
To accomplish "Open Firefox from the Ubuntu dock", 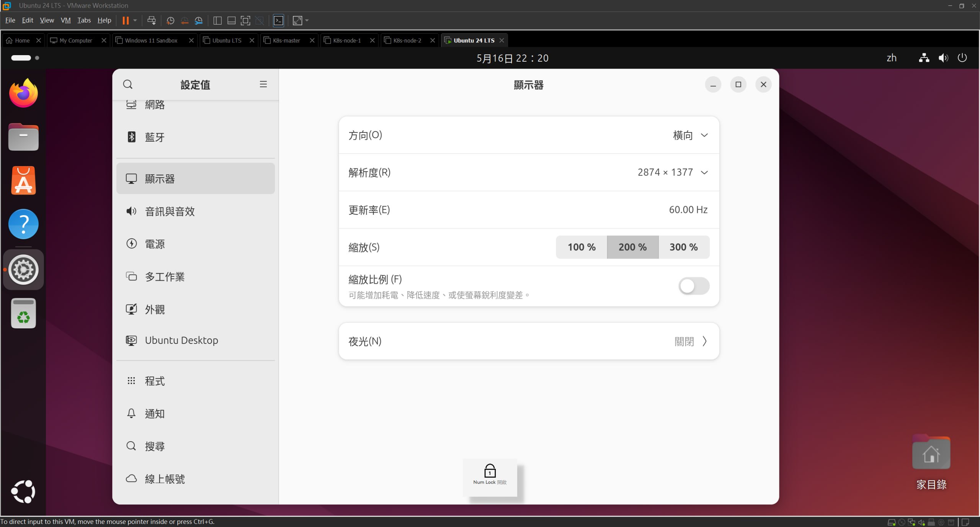I will (23, 93).
